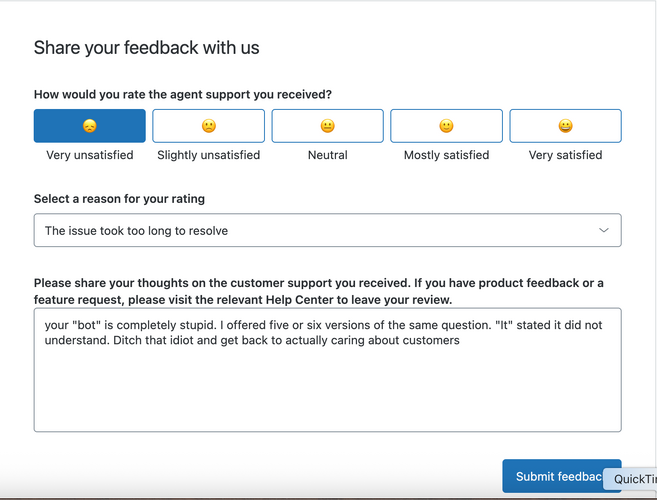
Task: Choose the Slightly unsatisfied frowning face
Action: [209, 126]
